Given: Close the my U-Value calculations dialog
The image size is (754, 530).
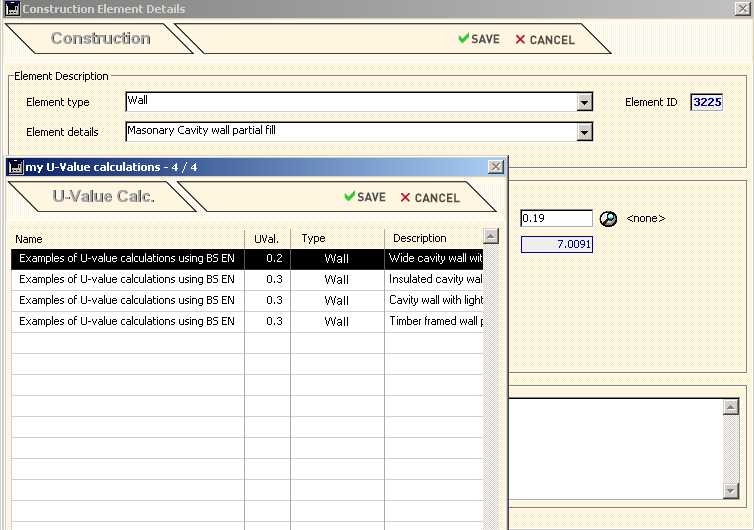Looking at the screenshot, I should click(496, 167).
